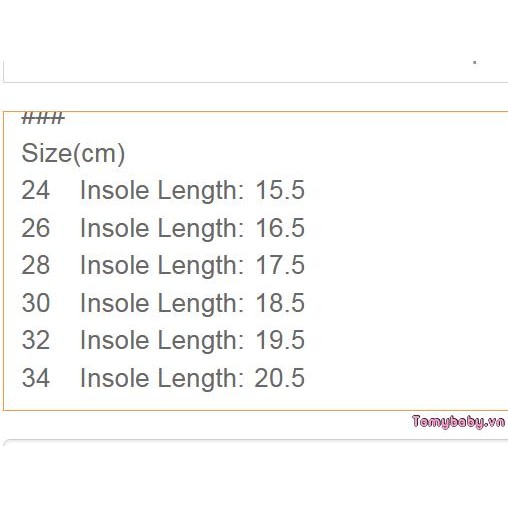Click the 17.5 insole length value
The image size is (508, 508).
tap(280, 265)
